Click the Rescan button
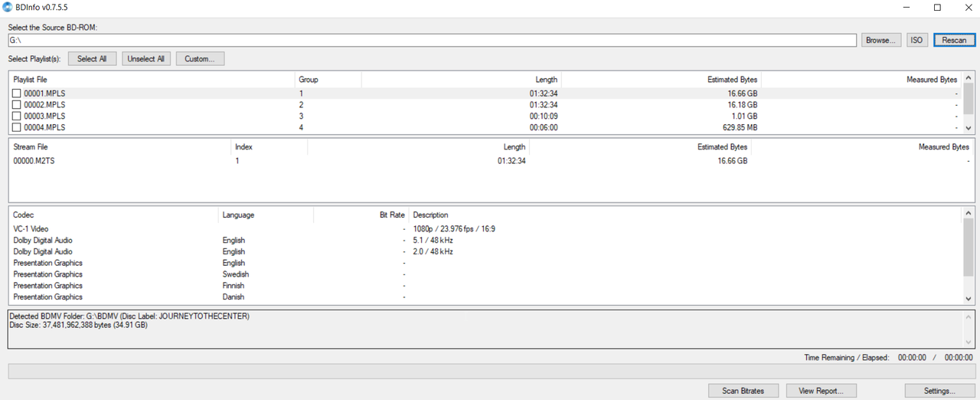 (954, 40)
